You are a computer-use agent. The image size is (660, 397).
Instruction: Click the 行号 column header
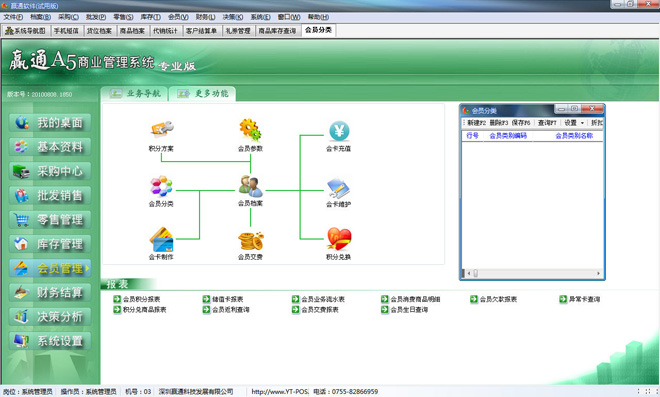coord(473,136)
